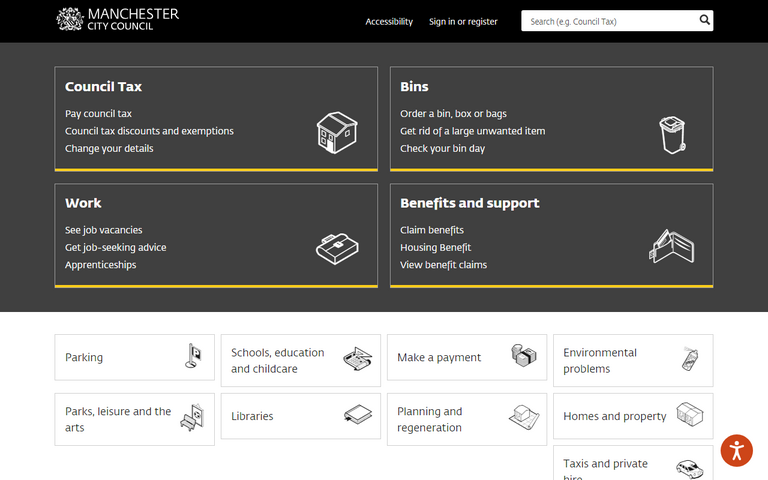Open Schools, education and childcare tile
Screen dimensions: 768x480
pyautogui.click(x=278, y=360)
